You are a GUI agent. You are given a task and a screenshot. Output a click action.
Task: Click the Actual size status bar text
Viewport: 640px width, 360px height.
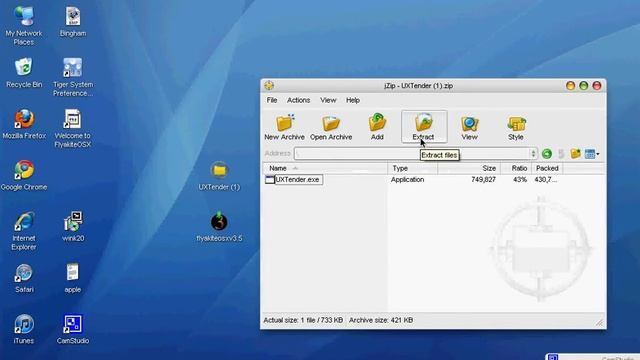[x=303, y=320]
